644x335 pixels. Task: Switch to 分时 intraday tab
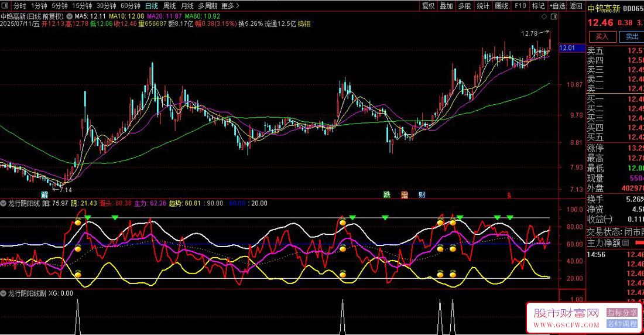pyautogui.click(x=20, y=6)
